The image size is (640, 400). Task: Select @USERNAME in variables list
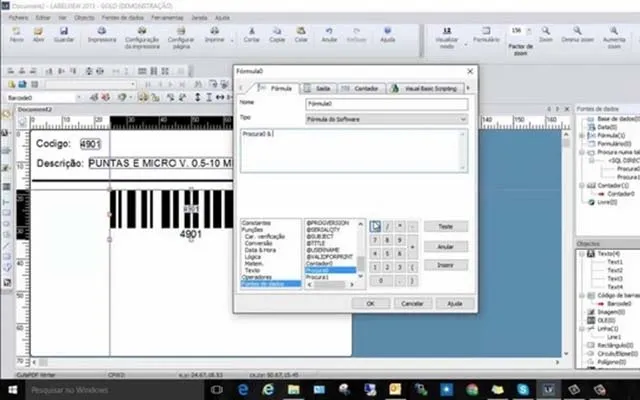click(323, 250)
